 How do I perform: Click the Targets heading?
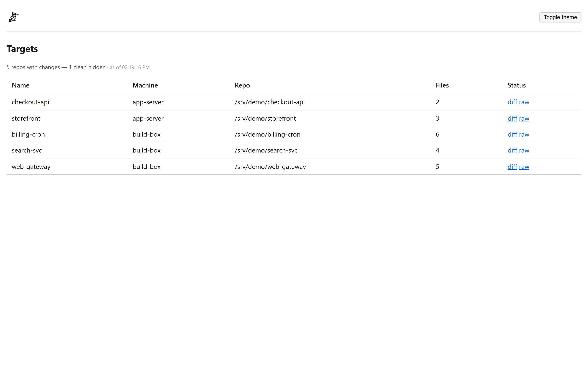(22, 49)
